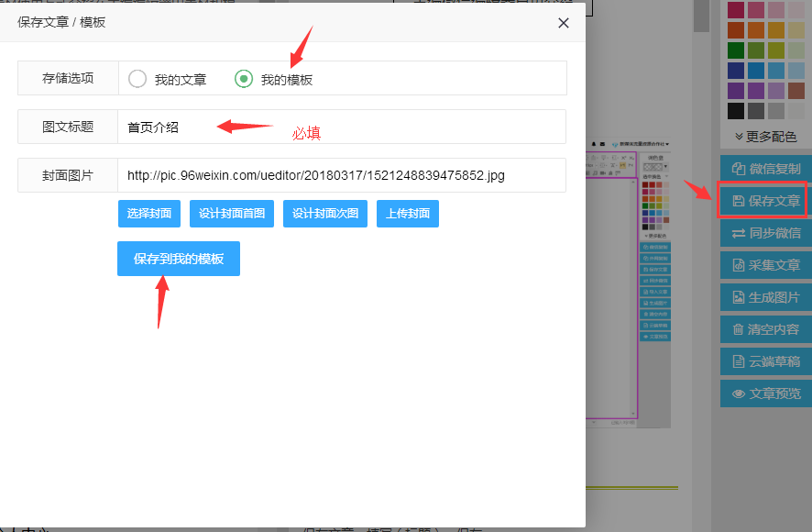Pick the dark orange-brown swatch in second row
The image size is (812, 532).
[x=735, y=30]
